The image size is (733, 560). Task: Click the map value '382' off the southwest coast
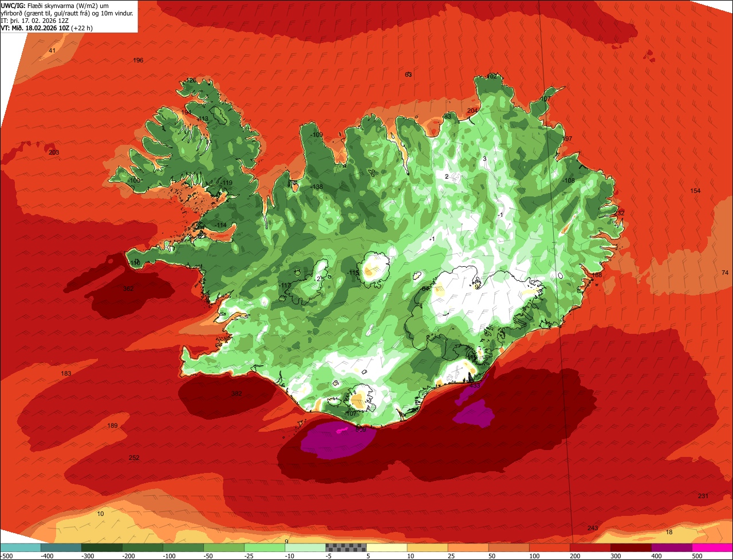click(237, 394)
